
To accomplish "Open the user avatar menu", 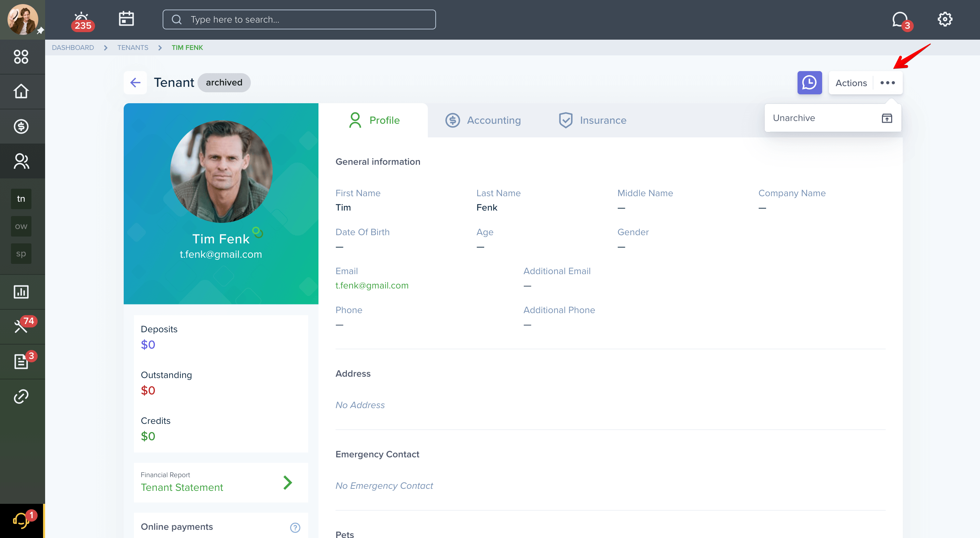I will click(x=23, y=19).
